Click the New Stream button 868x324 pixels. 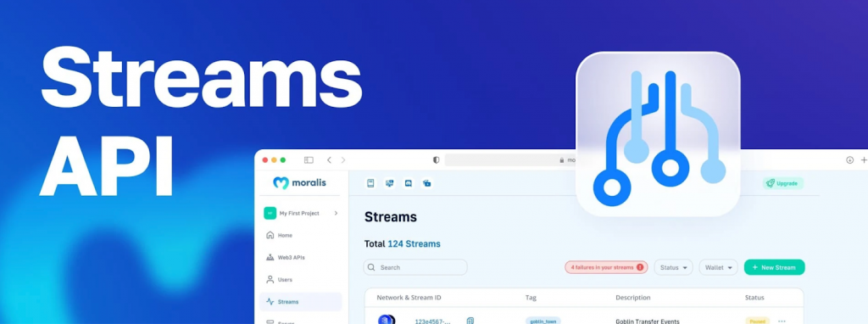(774, 267)
